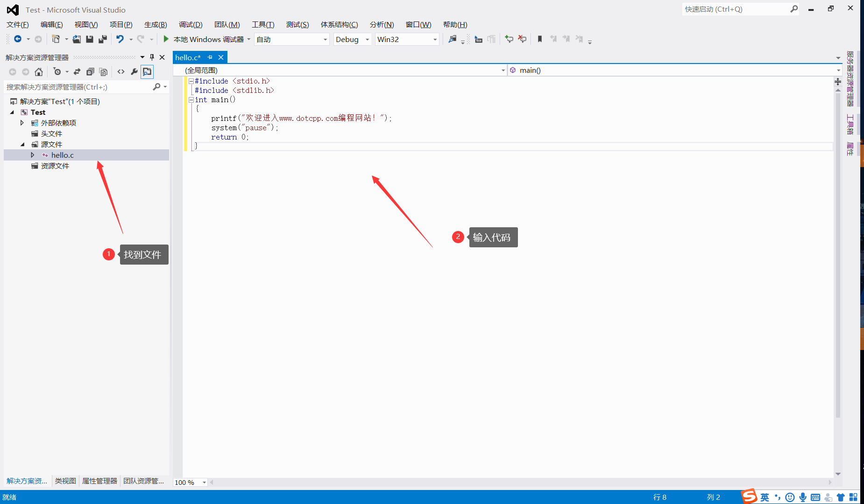
Task: Open the 工具箱 side panel
Action: pos(851,124)
